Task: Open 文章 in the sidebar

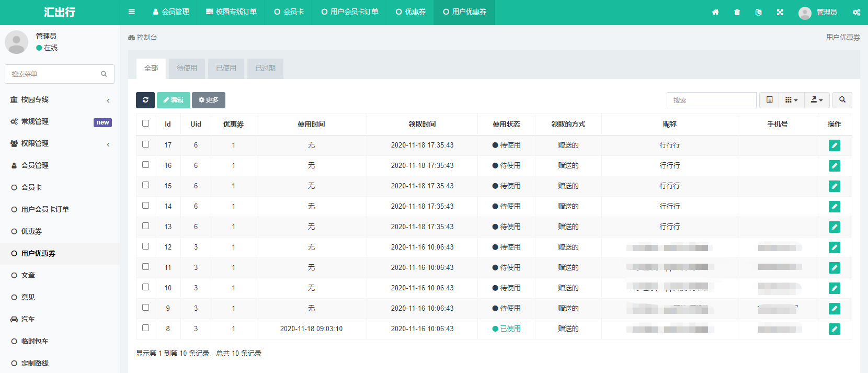Action: [x=60, y=275]
